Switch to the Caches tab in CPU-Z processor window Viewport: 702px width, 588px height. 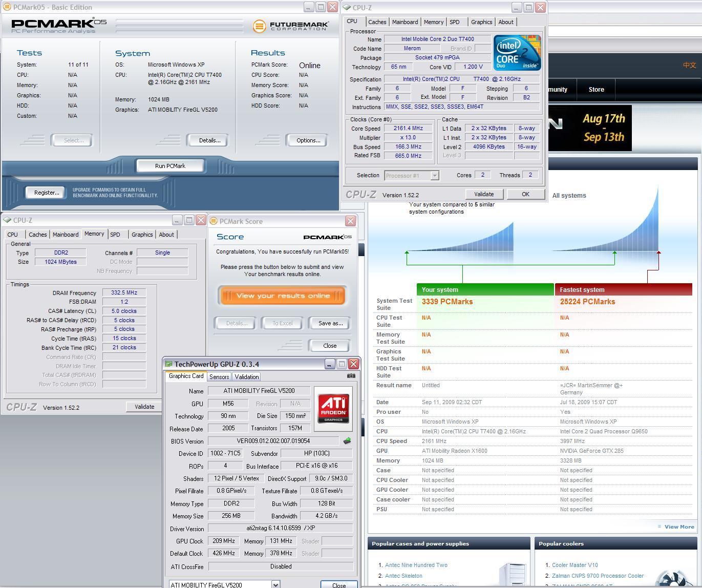coord(377,22)
